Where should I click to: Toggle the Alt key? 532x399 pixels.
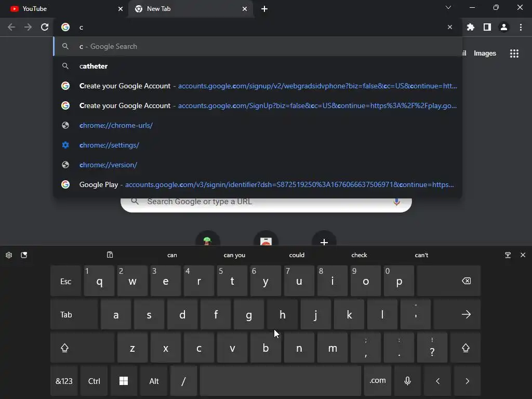tap(154, 381)
